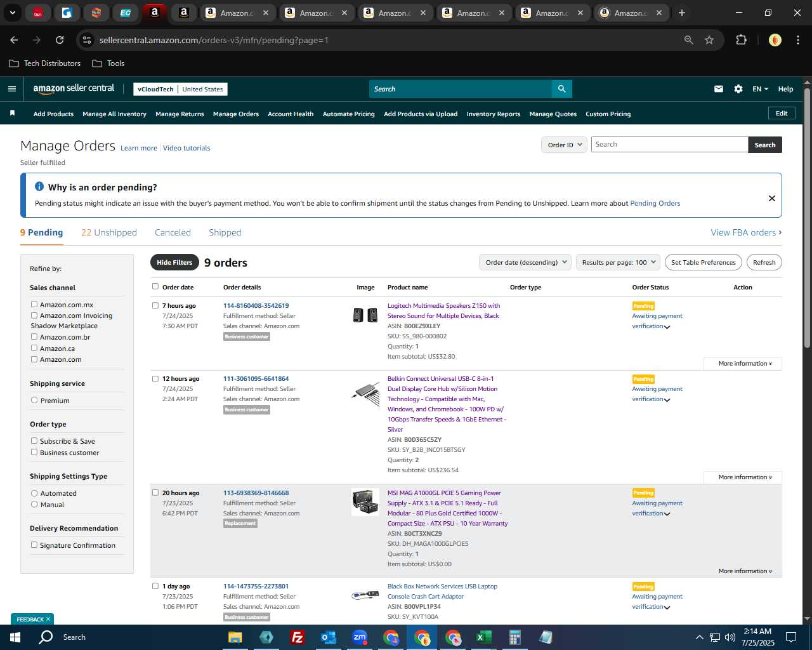This screenshot has height=650, width=812.
Task: Open the settings gear icon
Action: tap(738, 89)
